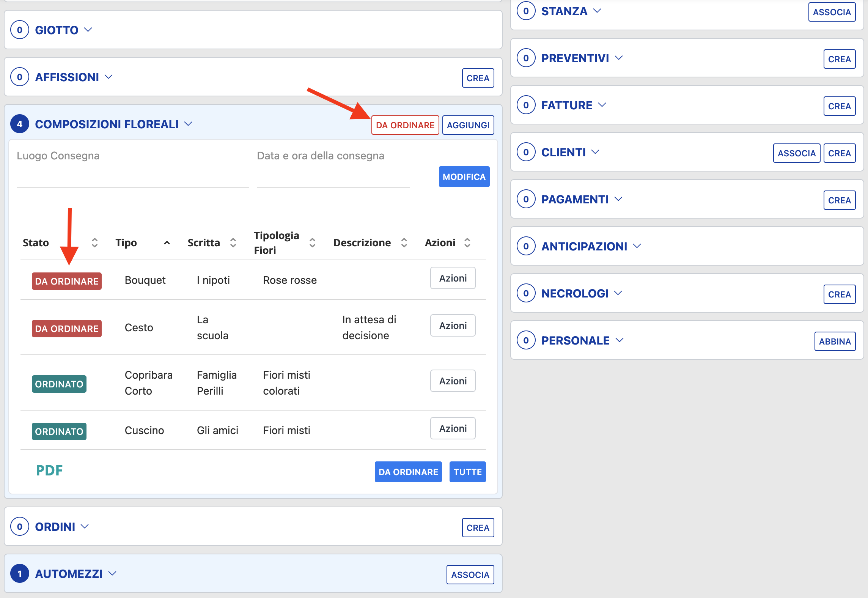Viewport: 868px width, 598px height.
Task: Generate PDF with the TUTTE button
Action: click(x=467, y=472)
